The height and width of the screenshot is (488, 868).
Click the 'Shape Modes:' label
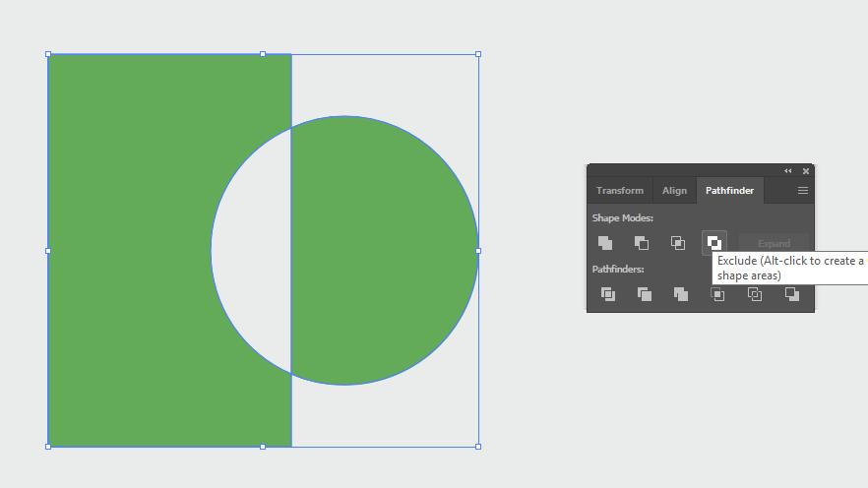point(623,218)
